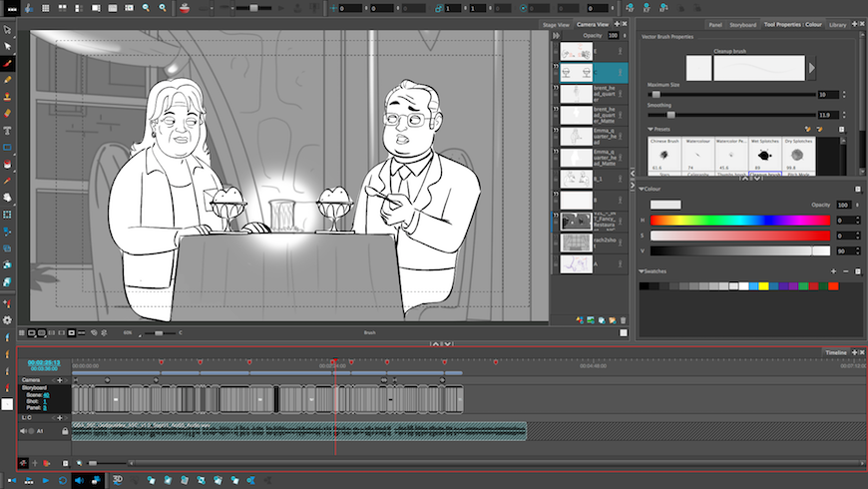Click the Smoothing value field 11.9
868x489 pixels.
pos(828,115)
